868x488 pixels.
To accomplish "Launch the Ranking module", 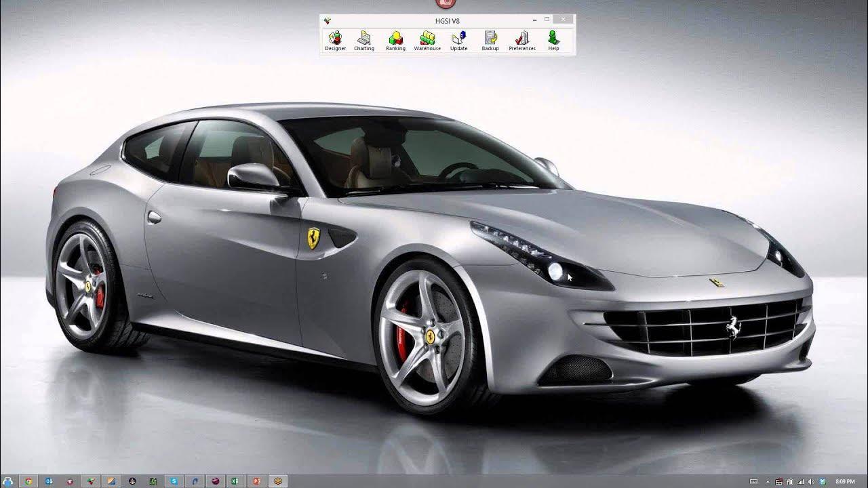I will [395, 41].
